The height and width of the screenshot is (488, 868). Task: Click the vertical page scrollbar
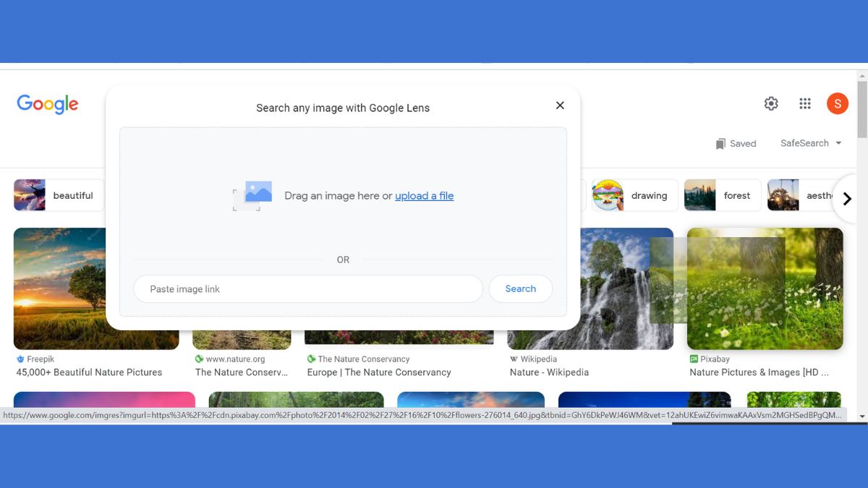pos(861,116)
